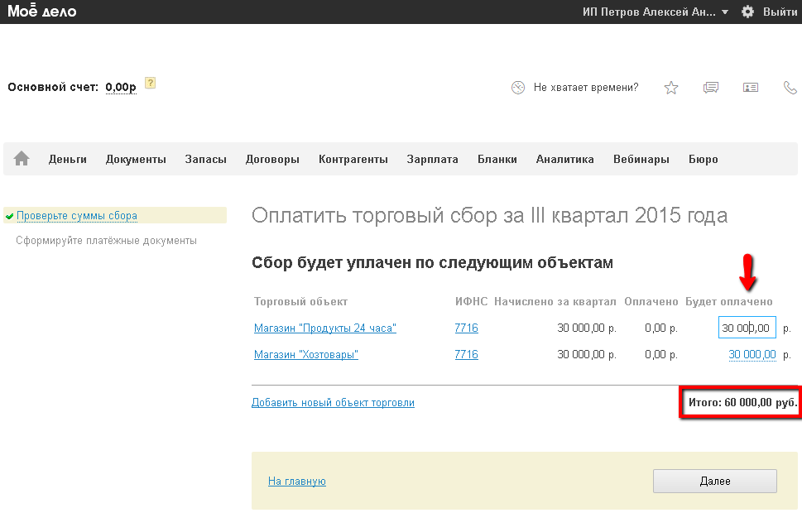This screenshot has width=802, height=532.
Task: Select the Проверьте суммы сбора step
Action: pyautogui.click(x=77, y=216)
